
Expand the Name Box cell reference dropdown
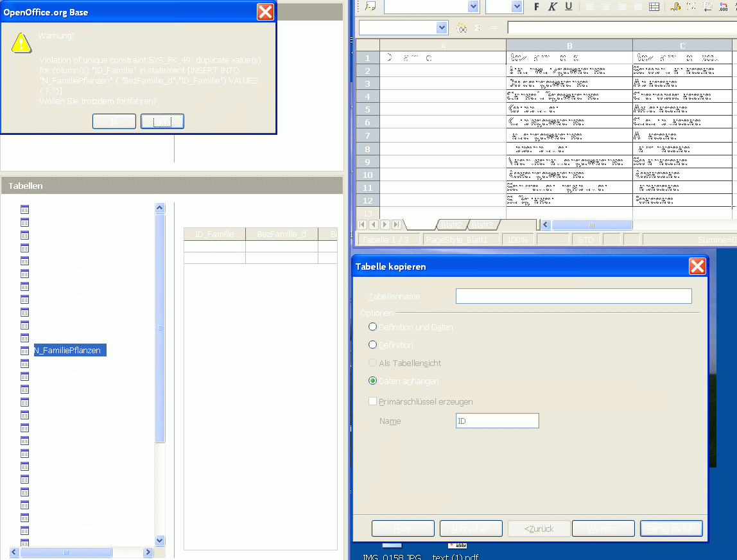441,28
